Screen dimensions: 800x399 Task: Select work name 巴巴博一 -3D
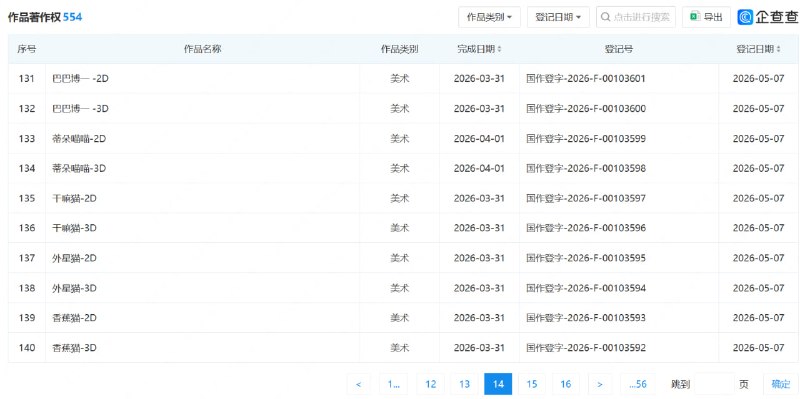pos(80,109)
